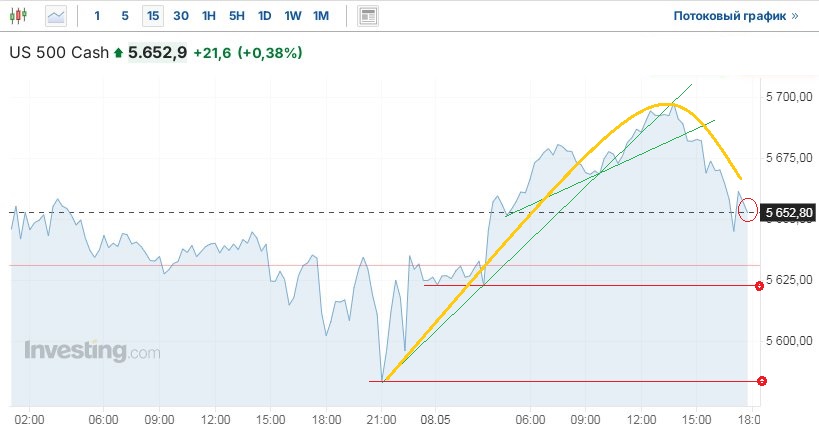The height and width of the screenshot is (432, 819).
Task: Choose the 1D timeframe
Action: click(x=264, y=16)
